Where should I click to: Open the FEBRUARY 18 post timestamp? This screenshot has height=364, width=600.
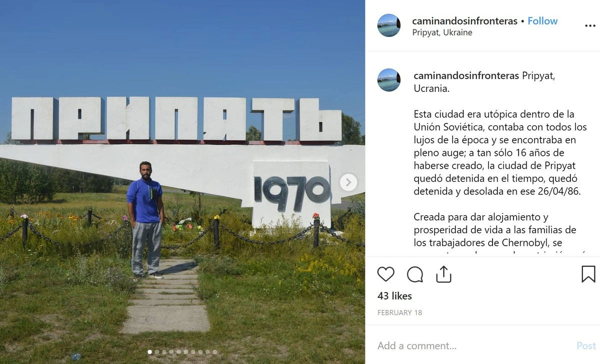(x=399, y=313)
